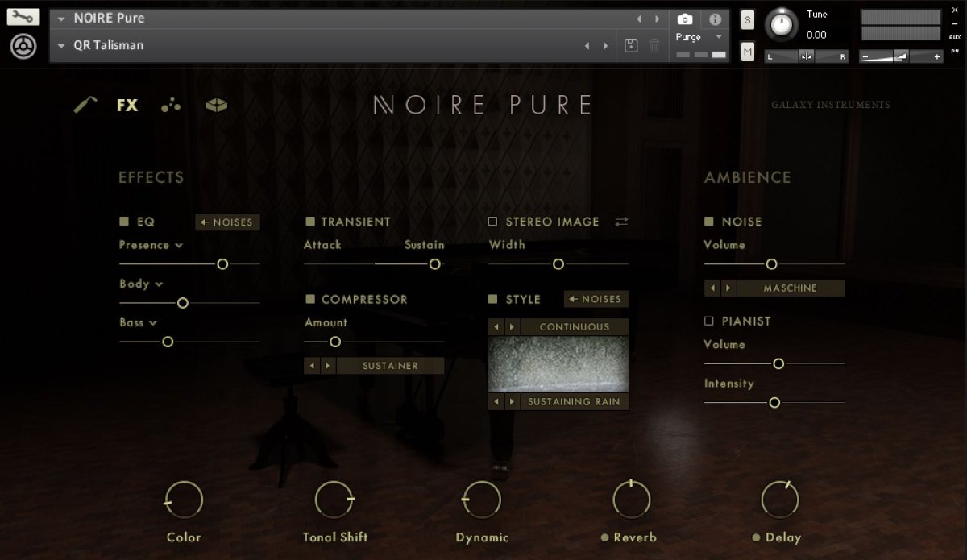The height and width of the screenshot is (560, 967).
Task: Adjust the Presence EQ slider handle
Action: (x=222, y=263)
